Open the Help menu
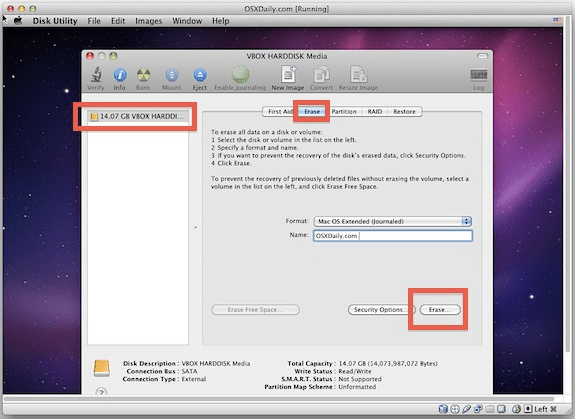This screenshot has width=575, height=419. click(x=220, y=21)
